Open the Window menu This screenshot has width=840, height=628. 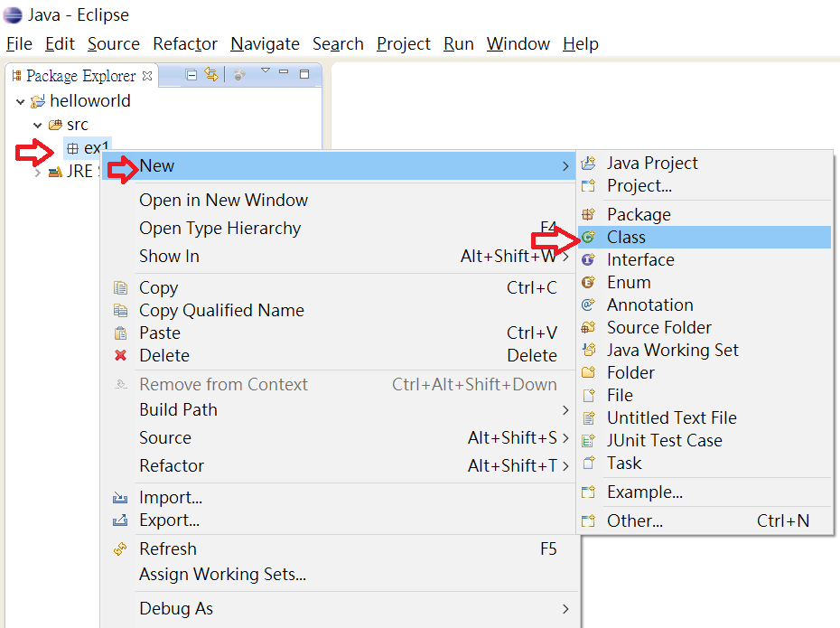tap(518, 44)
